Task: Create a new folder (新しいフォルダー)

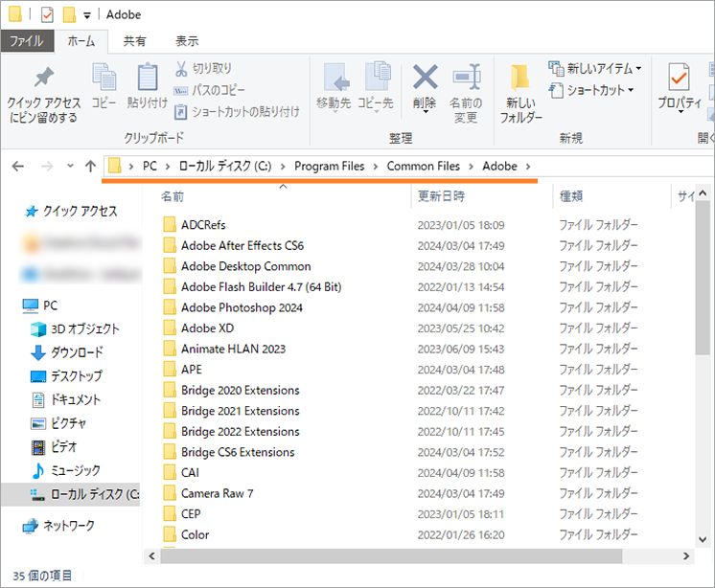Action: click(x=520, y=94)
